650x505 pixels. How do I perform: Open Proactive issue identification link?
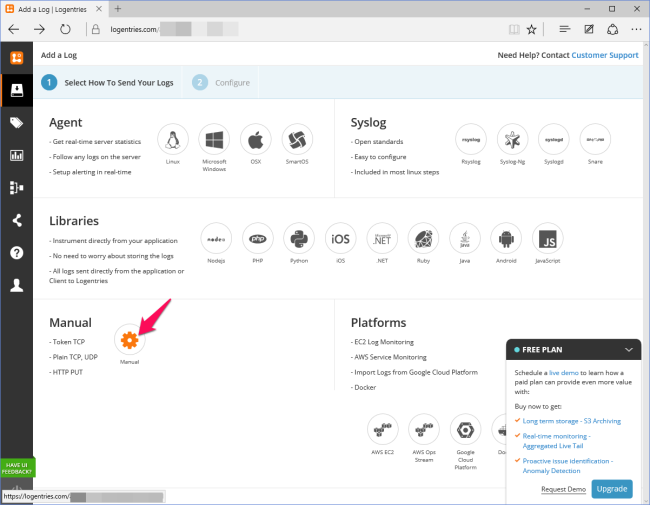point(568,466)
